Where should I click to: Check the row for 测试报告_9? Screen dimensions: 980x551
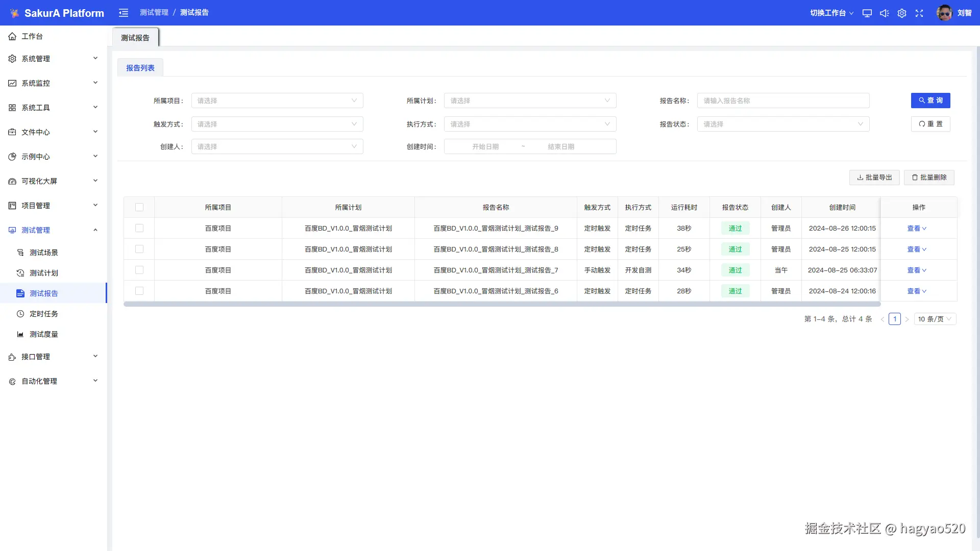pos(139,228)
